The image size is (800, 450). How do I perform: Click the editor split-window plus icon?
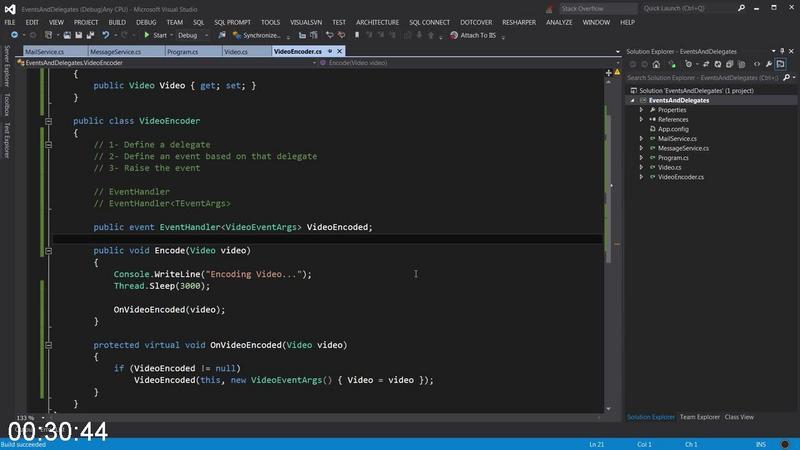point(608,73)
